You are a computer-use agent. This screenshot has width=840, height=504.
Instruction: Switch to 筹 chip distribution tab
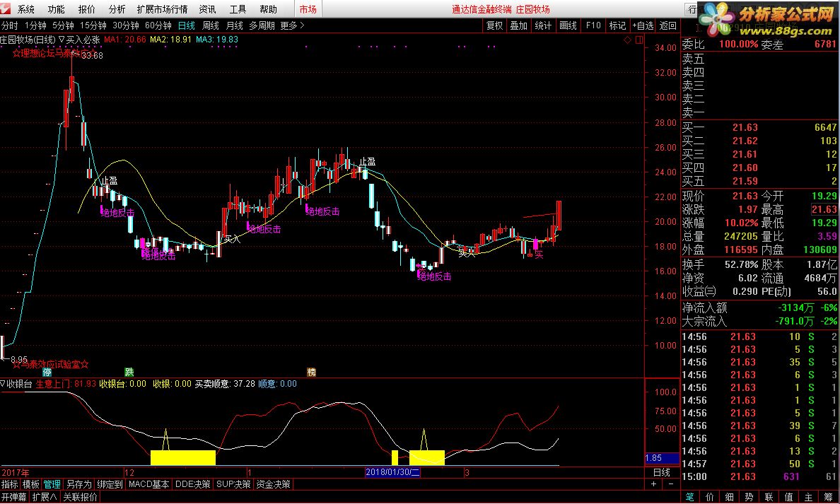coord(828,497)
